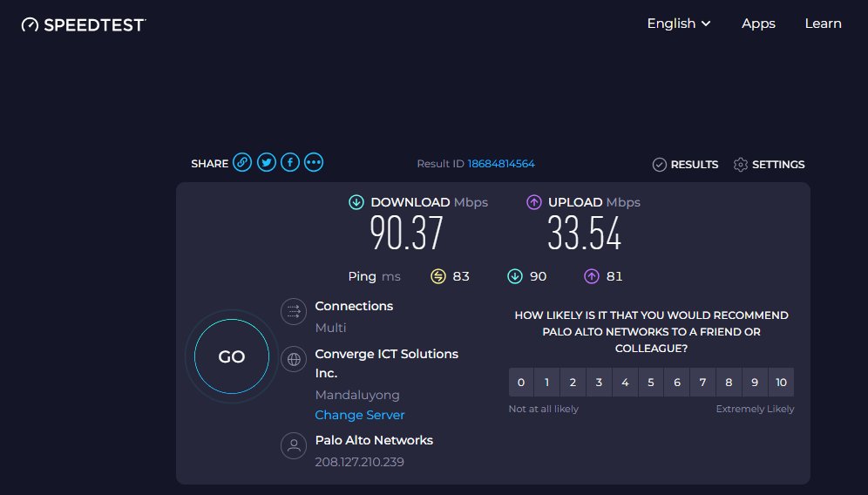Share result on Twitter
Screen dimensions: 868x495
[x=267, y=162]
